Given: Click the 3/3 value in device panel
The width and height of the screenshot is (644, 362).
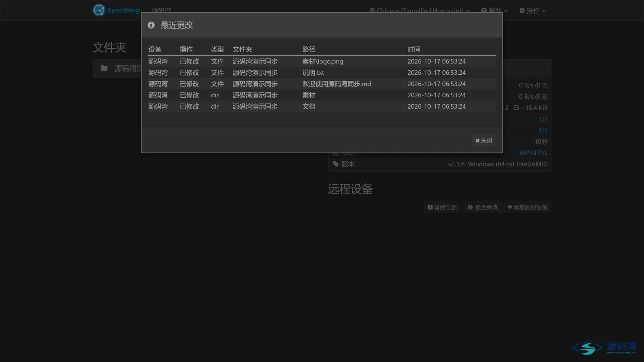Looking at the screenshot, I should (x=543, y=119).
